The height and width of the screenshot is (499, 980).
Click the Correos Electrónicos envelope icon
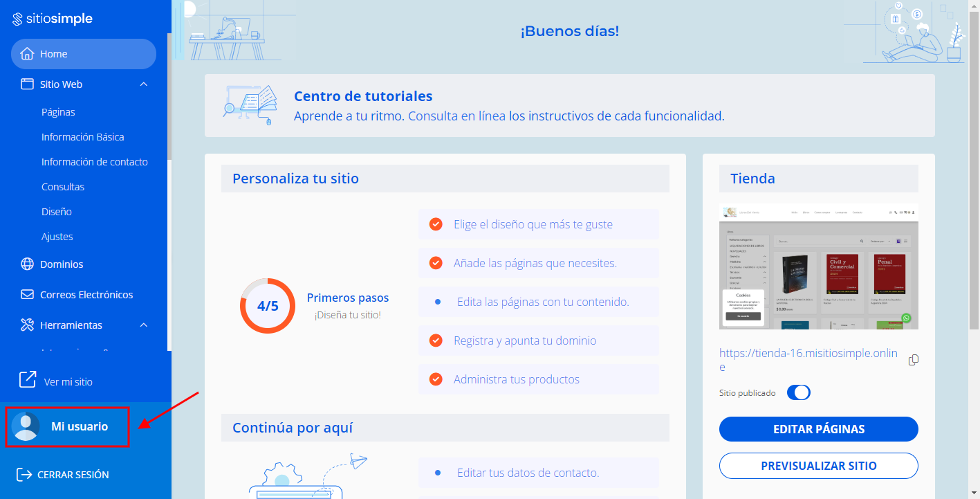27,295
